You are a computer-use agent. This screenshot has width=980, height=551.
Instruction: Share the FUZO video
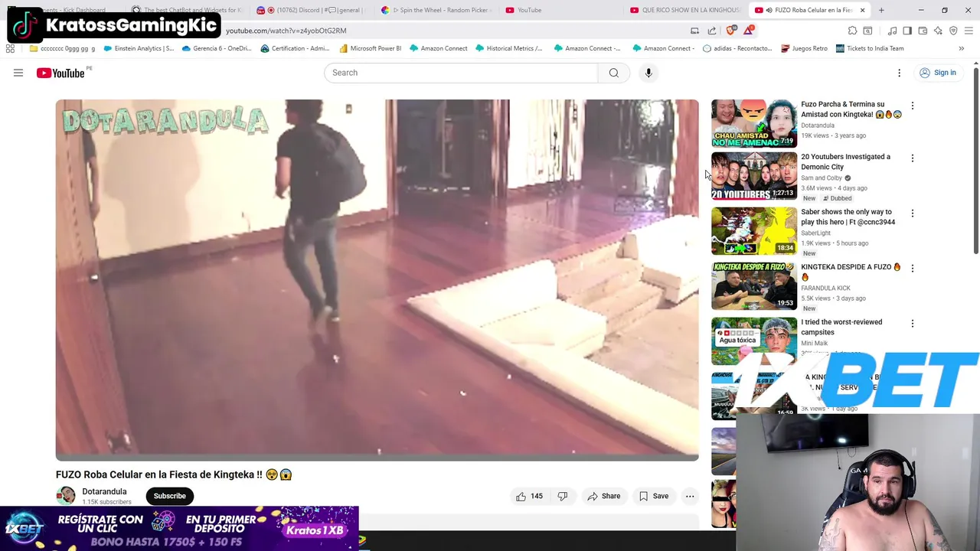pos(603,496)
